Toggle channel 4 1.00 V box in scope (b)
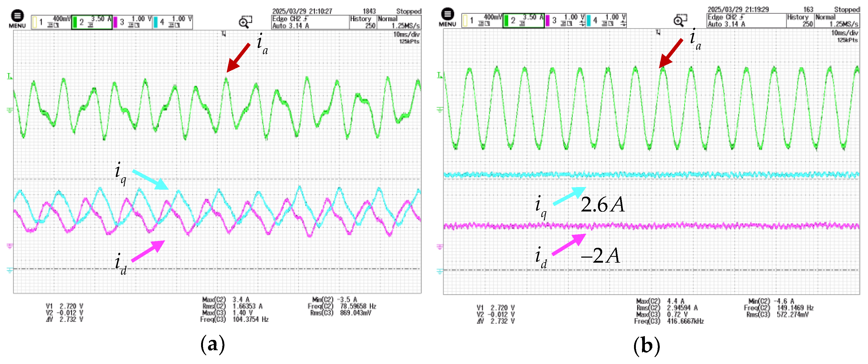The height and width of the screenshot is (364, 868). click(x=606, y=20)
